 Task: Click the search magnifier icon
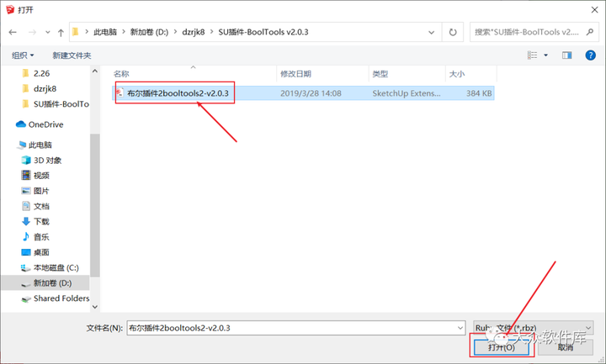pos(589,32)
